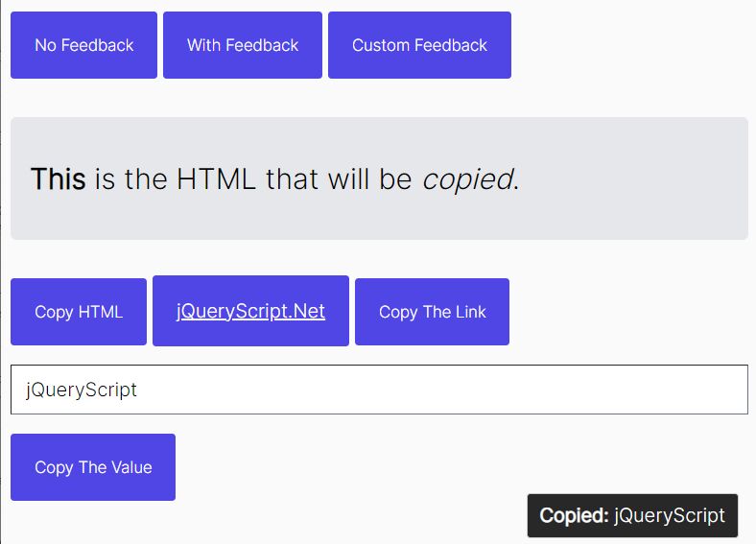Click the Copy The Value button

click(93, 467)
